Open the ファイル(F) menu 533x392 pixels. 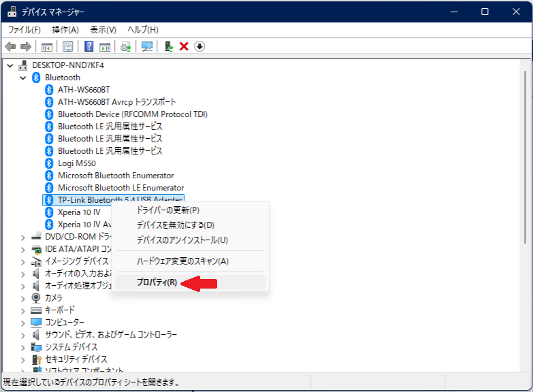coord(24,30)
